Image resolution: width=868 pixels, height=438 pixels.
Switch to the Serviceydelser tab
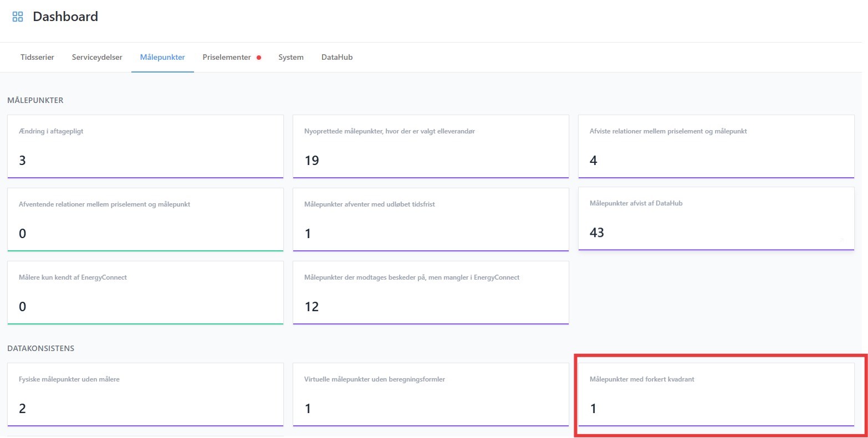(97, 58)
